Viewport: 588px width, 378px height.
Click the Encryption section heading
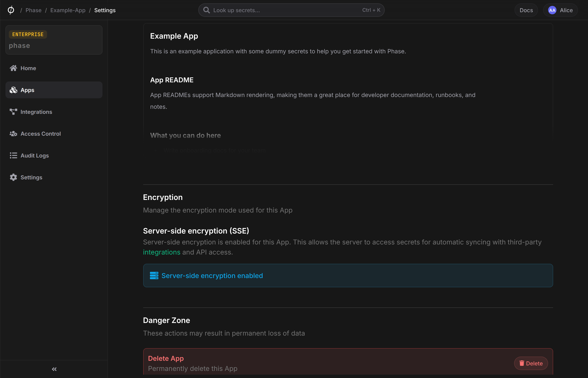click(x=163, y=197)
